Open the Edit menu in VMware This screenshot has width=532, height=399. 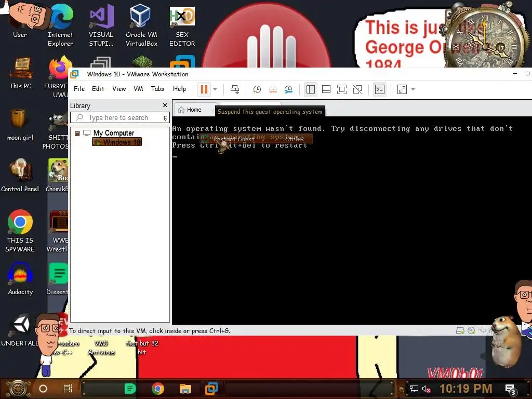[x=98, y=88]
